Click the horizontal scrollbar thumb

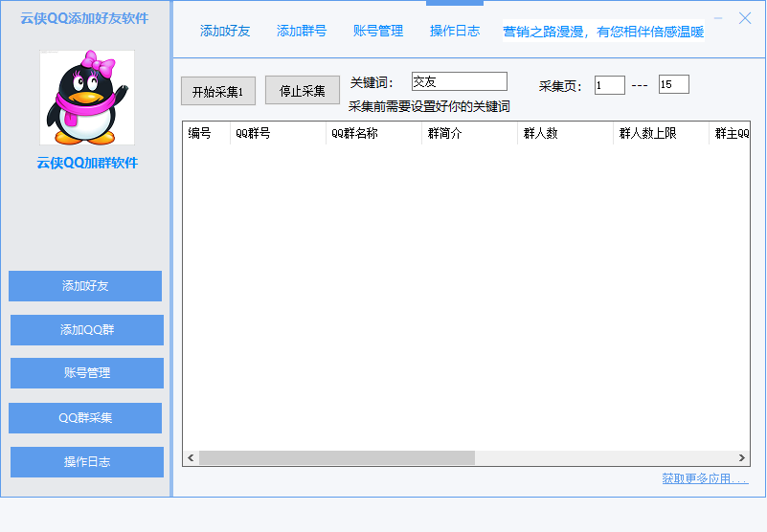tap(336, 457)
